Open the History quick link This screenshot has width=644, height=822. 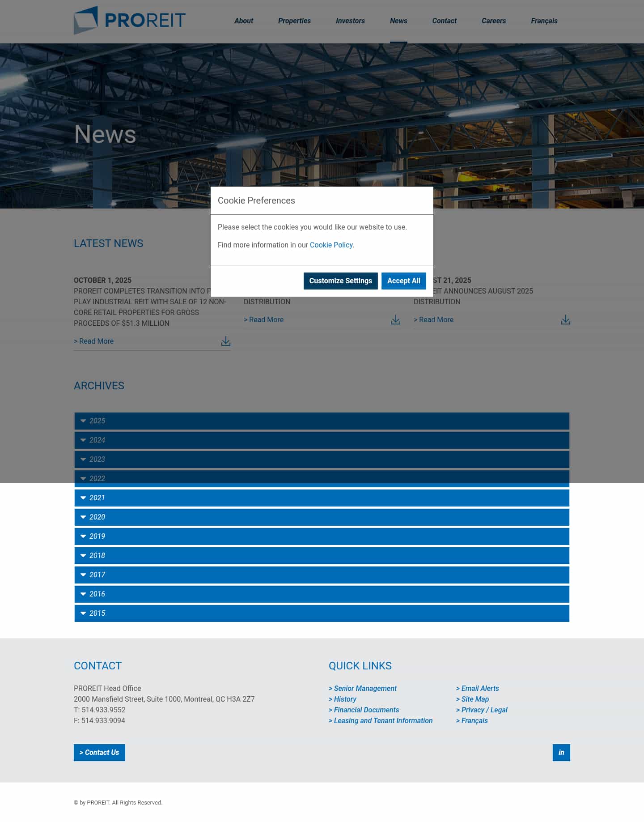(343, 699)
